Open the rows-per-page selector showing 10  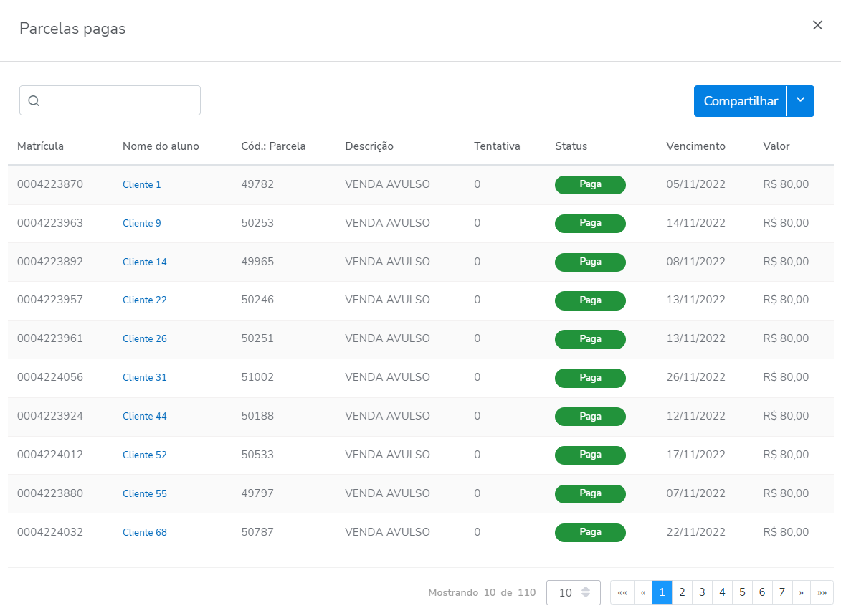click(x=574, y=593)
